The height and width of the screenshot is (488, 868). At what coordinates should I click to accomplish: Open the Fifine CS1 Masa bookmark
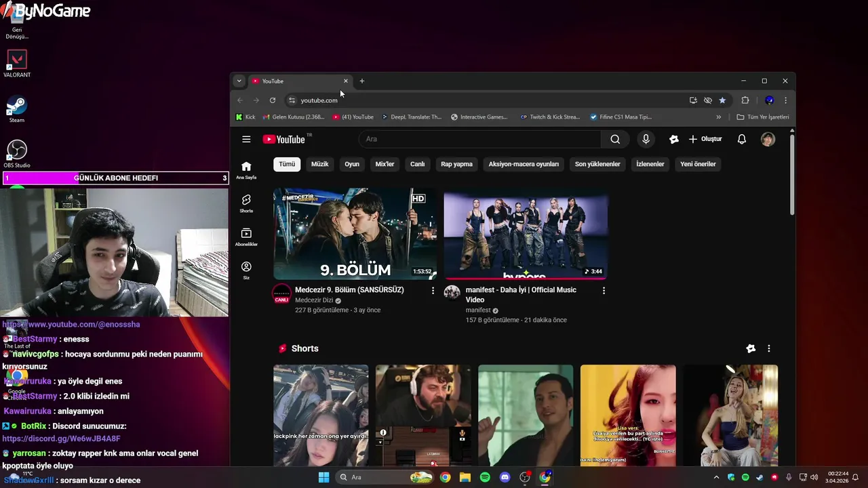pyautogui.click(x=621, y=117)
